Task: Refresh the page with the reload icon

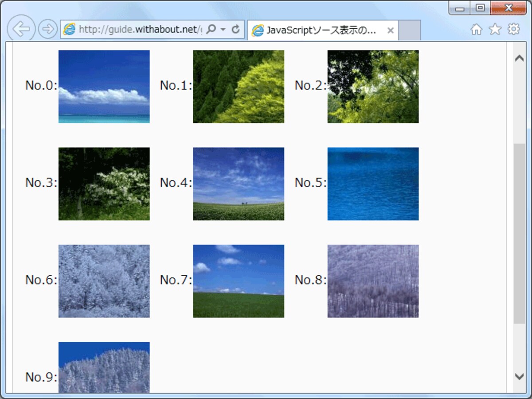Action: click(236, 29)
